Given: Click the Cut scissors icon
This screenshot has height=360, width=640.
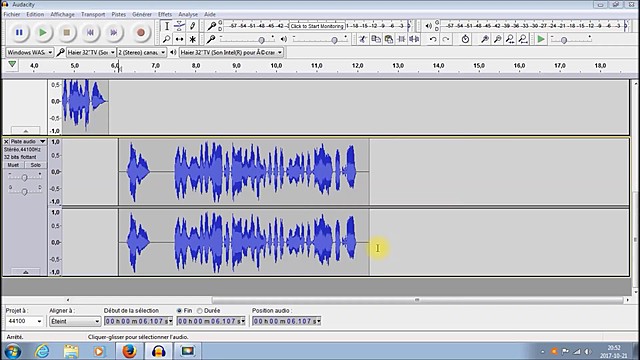Looking at the screenshot, I should (362, 39).
